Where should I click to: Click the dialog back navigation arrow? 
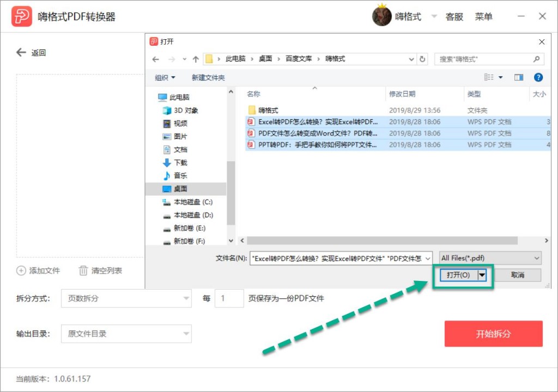click(155, 59)
